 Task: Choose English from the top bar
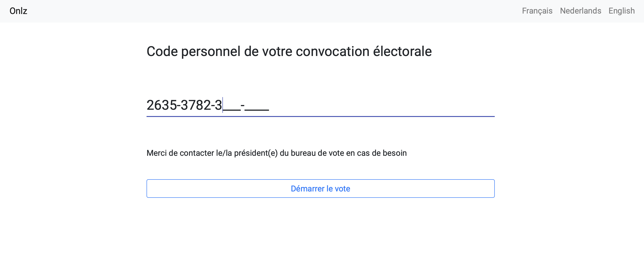622,11
